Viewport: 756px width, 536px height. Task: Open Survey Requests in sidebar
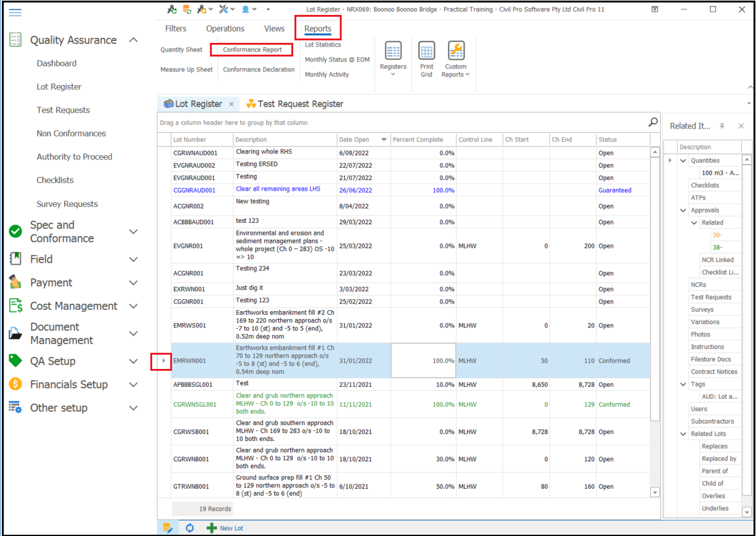pos(67,204)
